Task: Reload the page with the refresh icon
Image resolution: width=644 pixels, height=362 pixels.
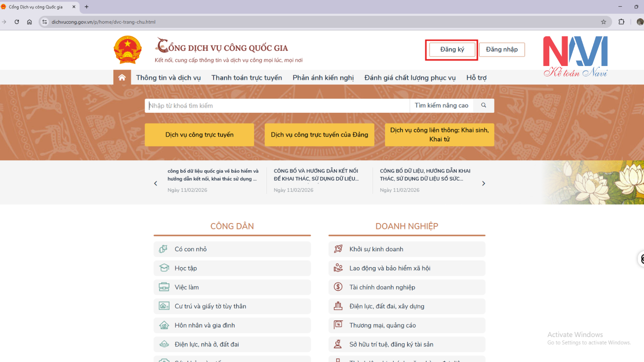Action: coord(17,22)
